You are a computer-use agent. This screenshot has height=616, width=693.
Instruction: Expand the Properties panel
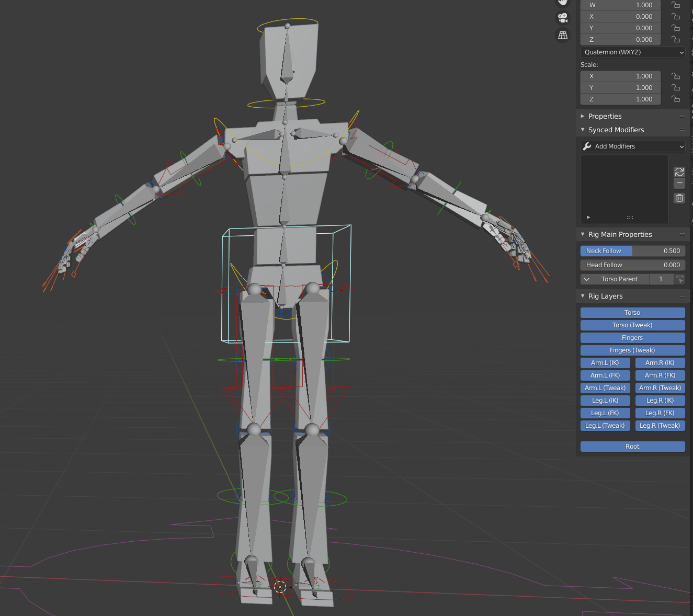(605, 116)
